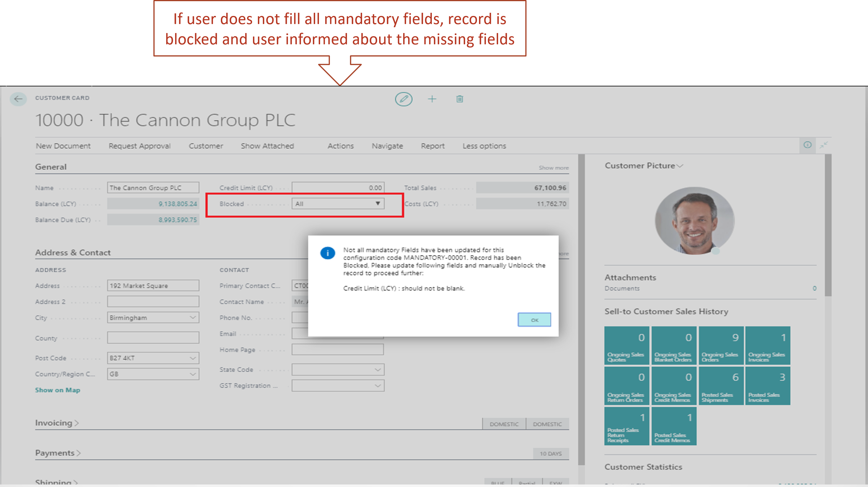The image size is (868, 487).
Task: Open the Ongoing Sales Blanket Orders tile
Action: point(674,345)
